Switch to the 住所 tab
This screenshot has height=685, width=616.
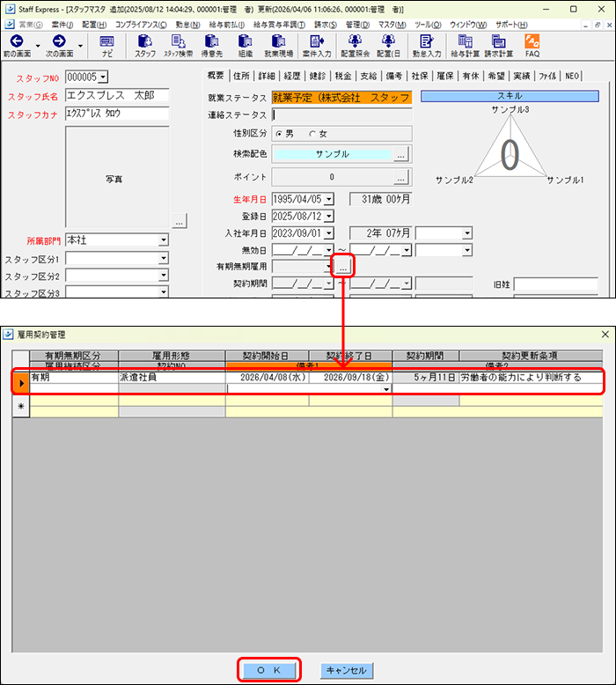pyautogui.click(x=241, y=76)
